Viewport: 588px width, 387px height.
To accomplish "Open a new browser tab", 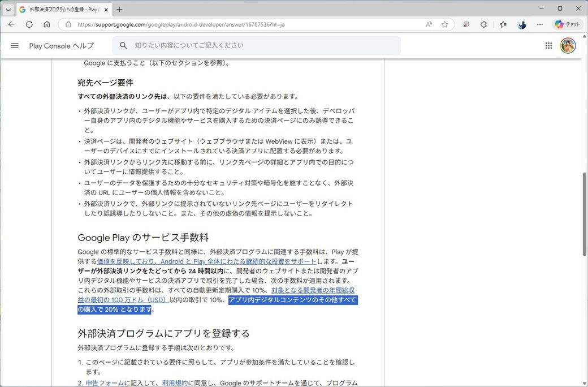I will point(119,9).
